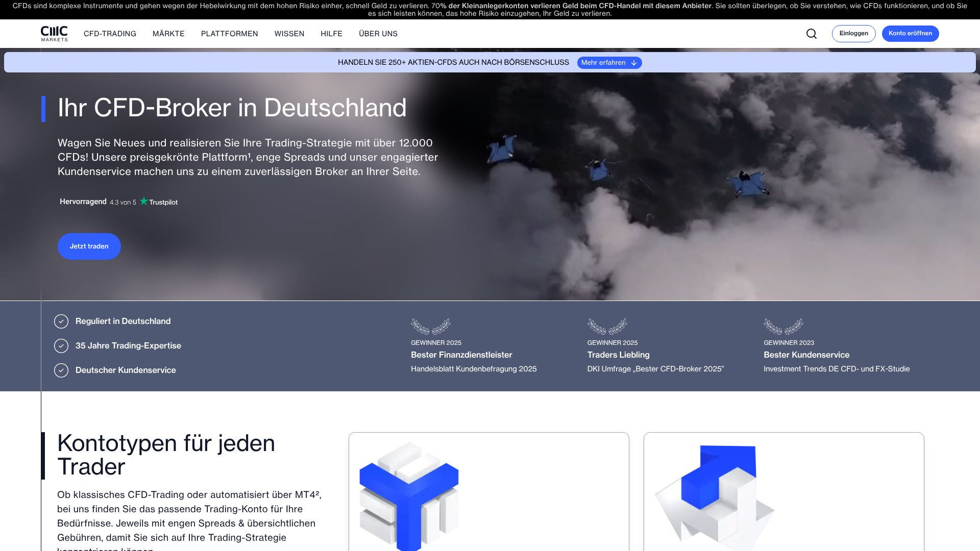
Task: Click Mehr erfahren with down arrow
Action: click(x=609, y=63)
